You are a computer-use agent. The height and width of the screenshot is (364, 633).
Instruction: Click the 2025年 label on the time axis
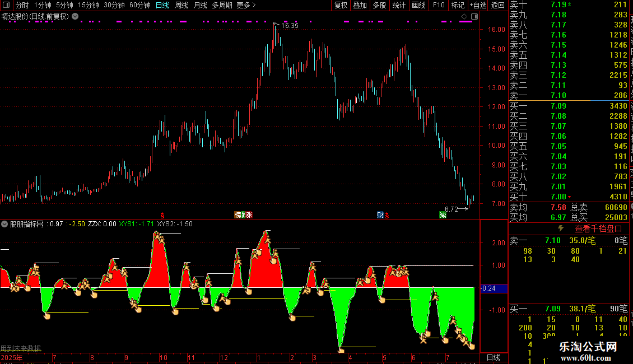click(x=12, y=357)
